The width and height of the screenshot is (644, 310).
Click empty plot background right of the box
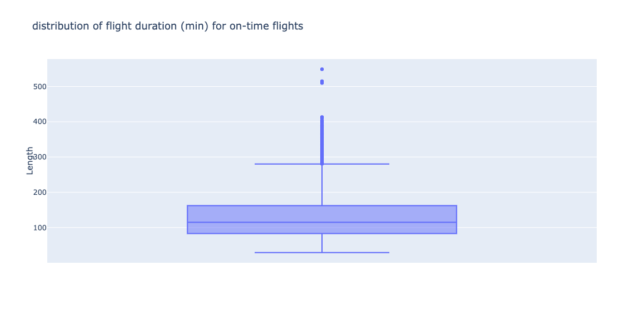pos(526,185)
